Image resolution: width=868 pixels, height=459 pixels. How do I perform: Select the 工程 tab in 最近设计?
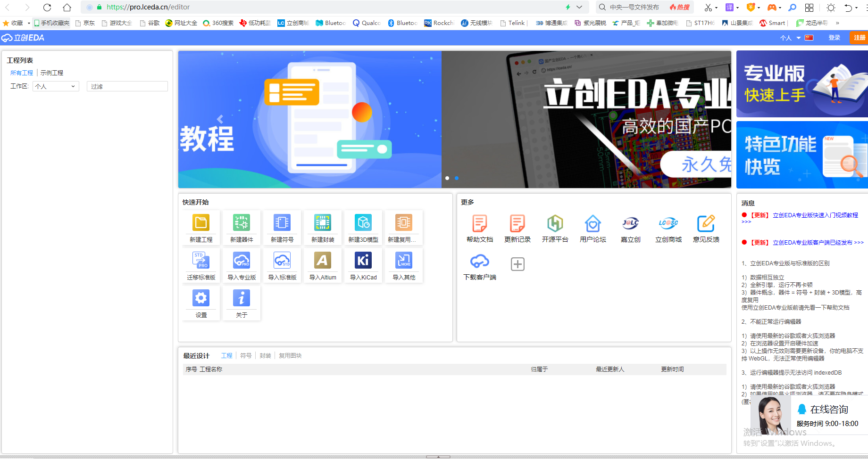point(227,356)
